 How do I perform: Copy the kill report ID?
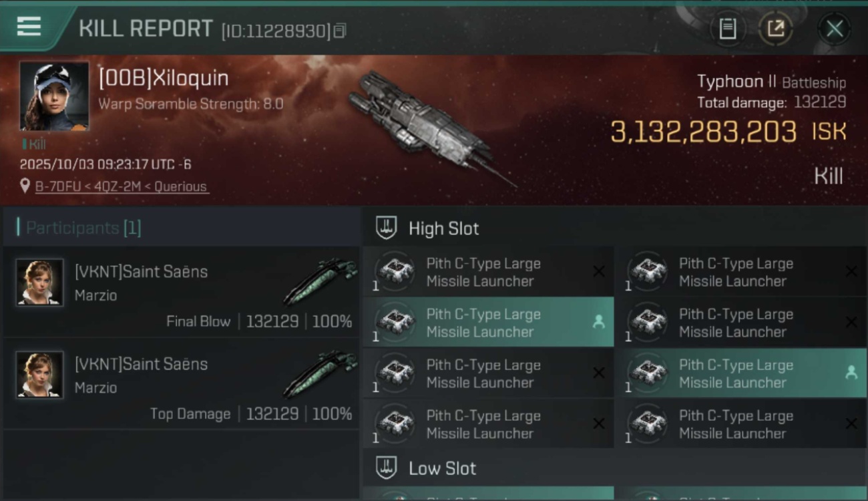[x=340, y=31]
